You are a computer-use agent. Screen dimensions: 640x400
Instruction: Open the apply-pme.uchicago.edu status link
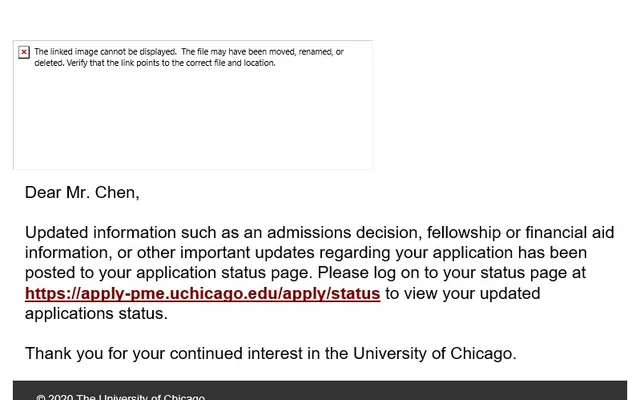pos(202,293)
